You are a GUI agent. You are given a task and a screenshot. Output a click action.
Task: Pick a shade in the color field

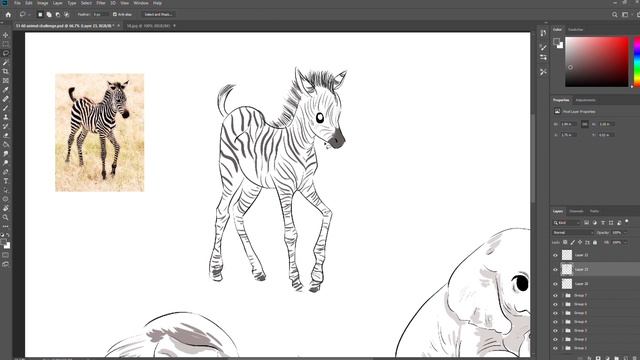(x=596, y=62)
